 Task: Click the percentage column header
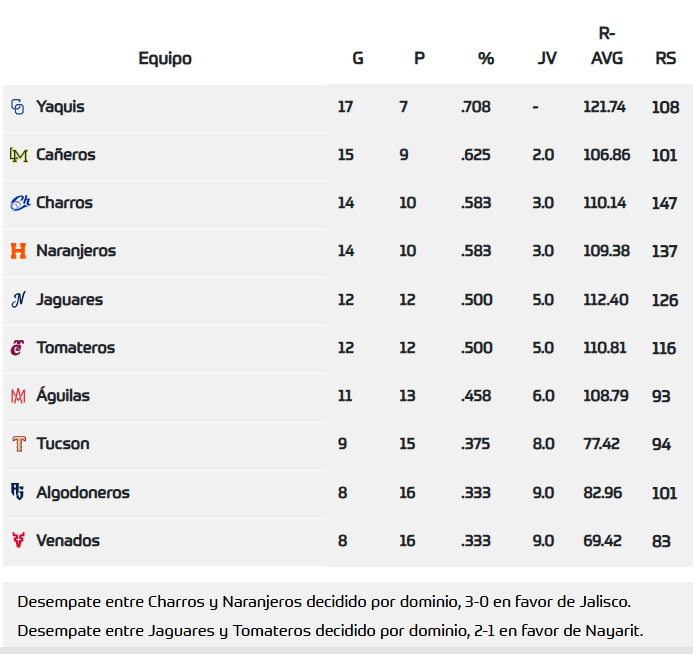coord(486,58)
